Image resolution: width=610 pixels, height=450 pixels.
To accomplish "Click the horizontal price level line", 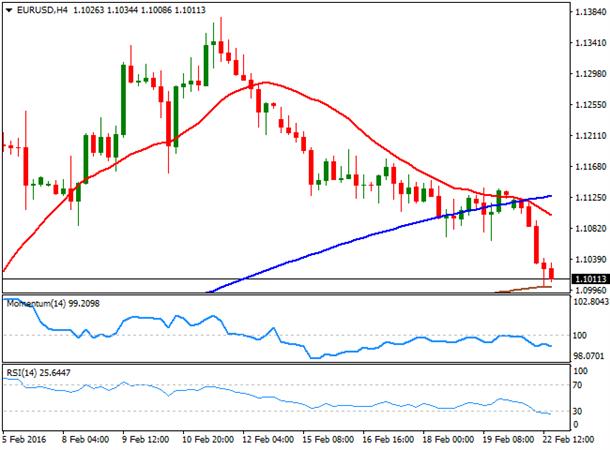I will 287,279.
